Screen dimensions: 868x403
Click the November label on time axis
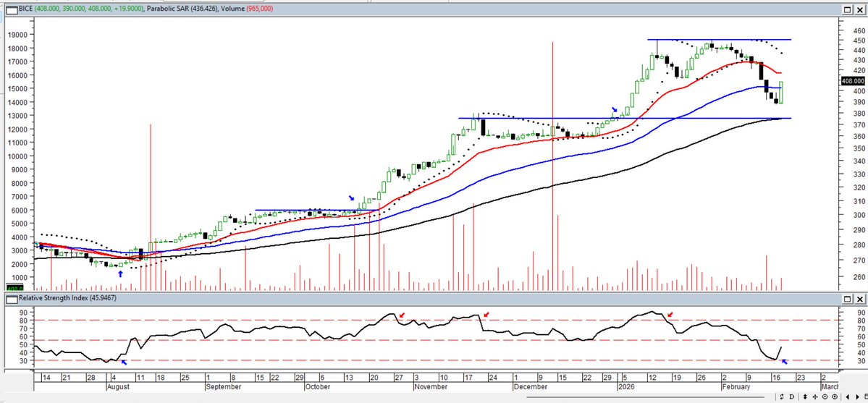431,387
